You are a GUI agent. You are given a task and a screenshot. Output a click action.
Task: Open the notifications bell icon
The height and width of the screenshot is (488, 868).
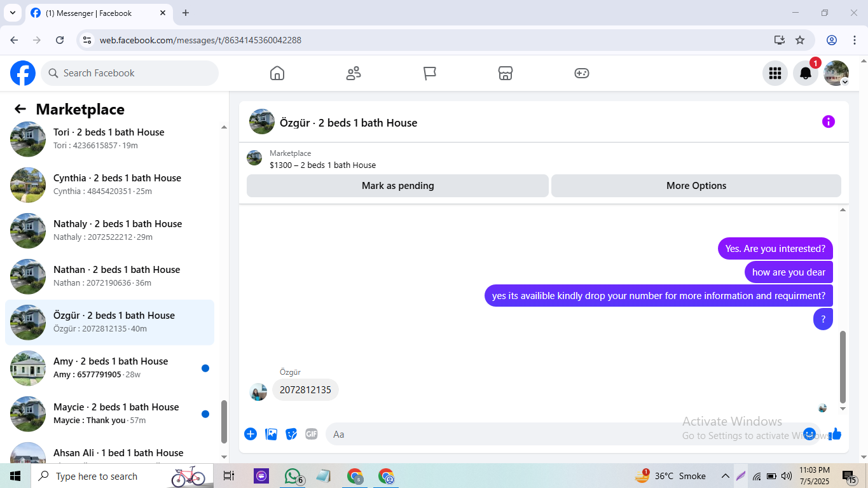click(806, 73)
